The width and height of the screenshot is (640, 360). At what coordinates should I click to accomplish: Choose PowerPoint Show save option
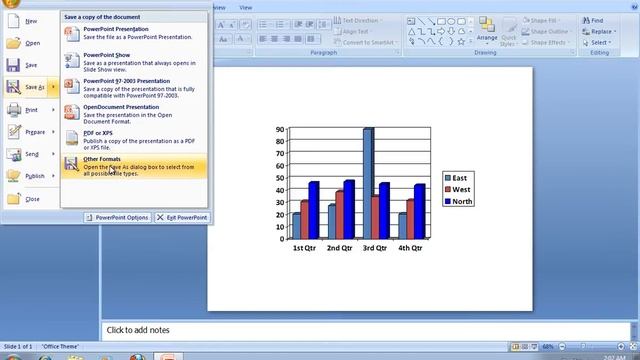tap(134, 62)
